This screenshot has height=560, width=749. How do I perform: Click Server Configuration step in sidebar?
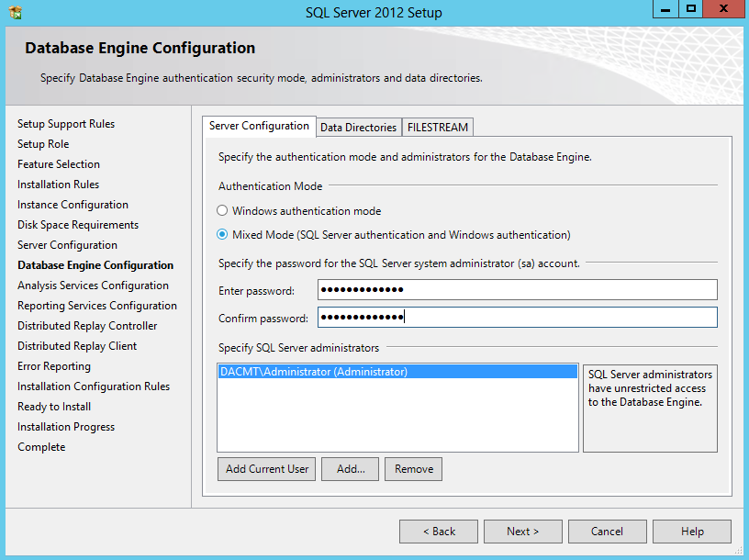[x=67, y=244]
